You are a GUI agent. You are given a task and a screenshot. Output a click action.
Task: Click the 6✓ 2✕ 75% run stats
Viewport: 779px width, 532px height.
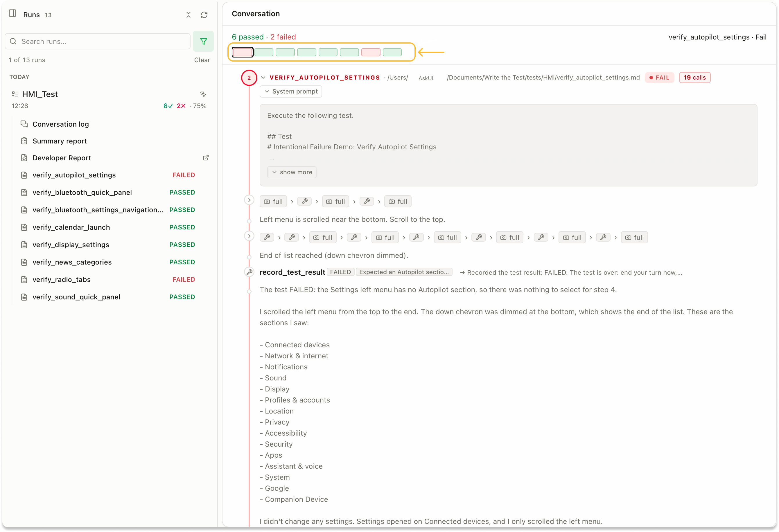(x=185, y=106)
